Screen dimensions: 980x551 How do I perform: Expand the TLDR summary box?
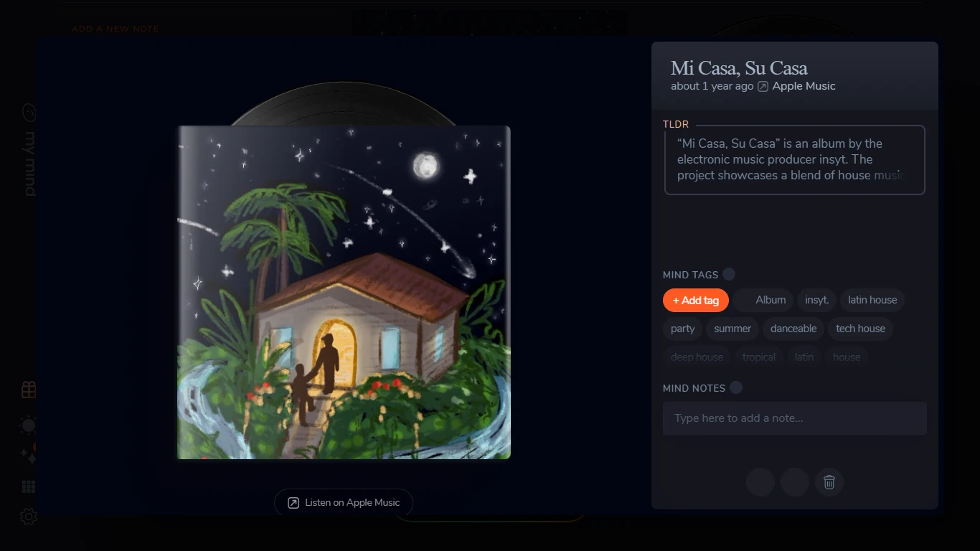[795, 160]
